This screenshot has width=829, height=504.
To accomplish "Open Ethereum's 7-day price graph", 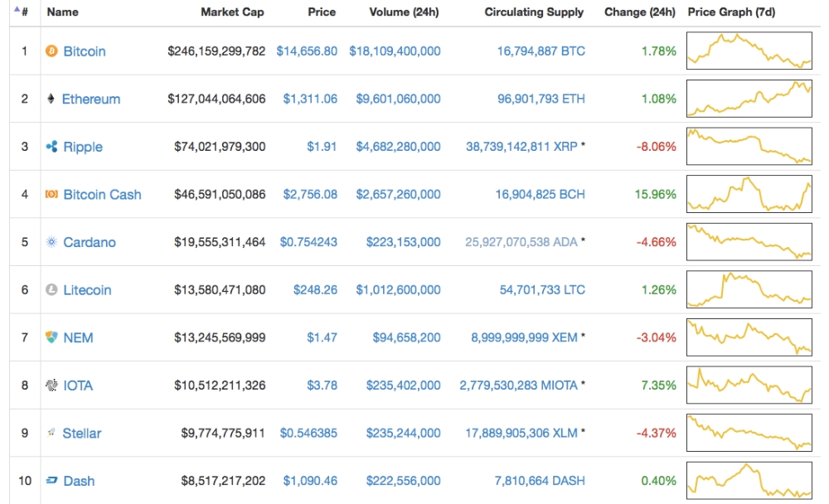I will pos(749,99).
